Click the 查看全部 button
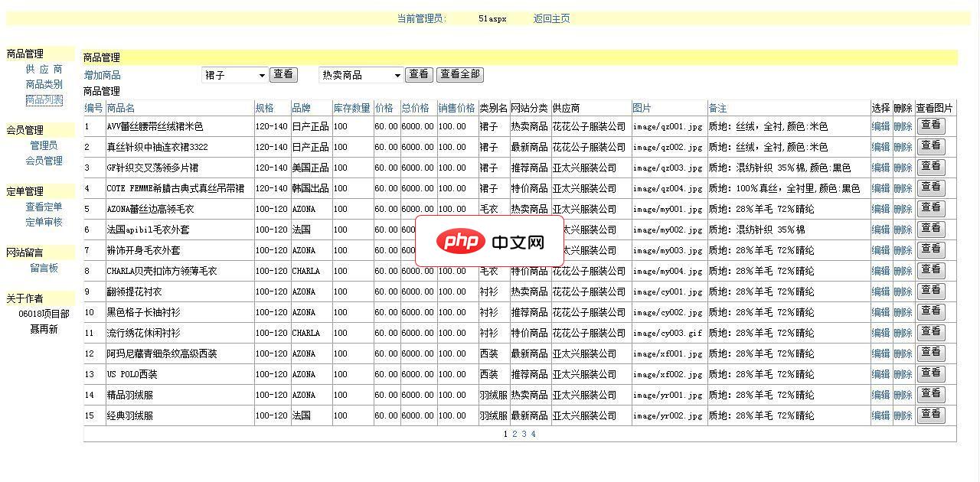980x482 pixels. [458, 74]
